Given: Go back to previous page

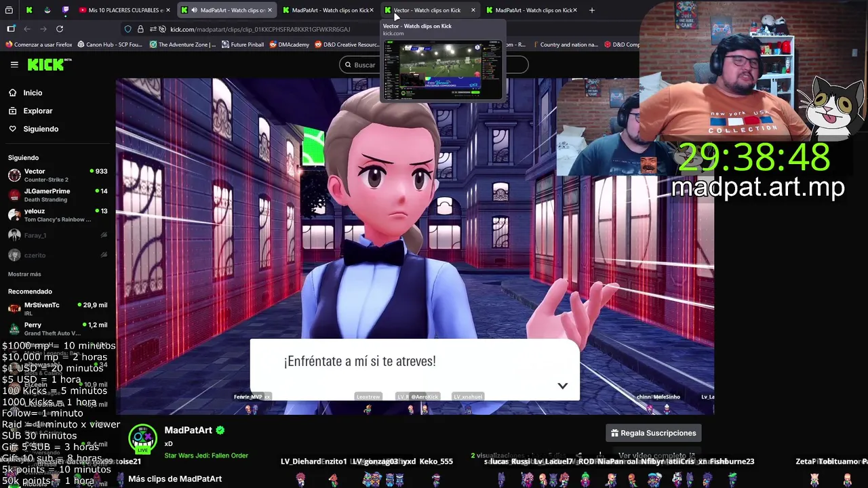Looking at the screenshot, I should click(x=27, y=29).
